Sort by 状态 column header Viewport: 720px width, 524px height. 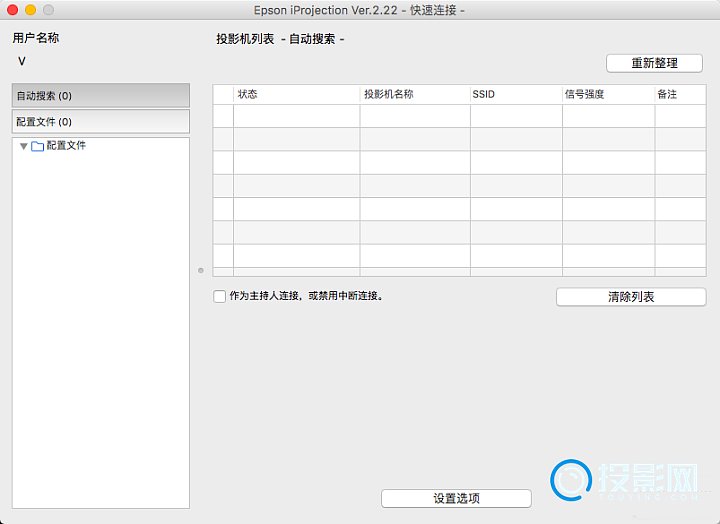tap(297, 94)
